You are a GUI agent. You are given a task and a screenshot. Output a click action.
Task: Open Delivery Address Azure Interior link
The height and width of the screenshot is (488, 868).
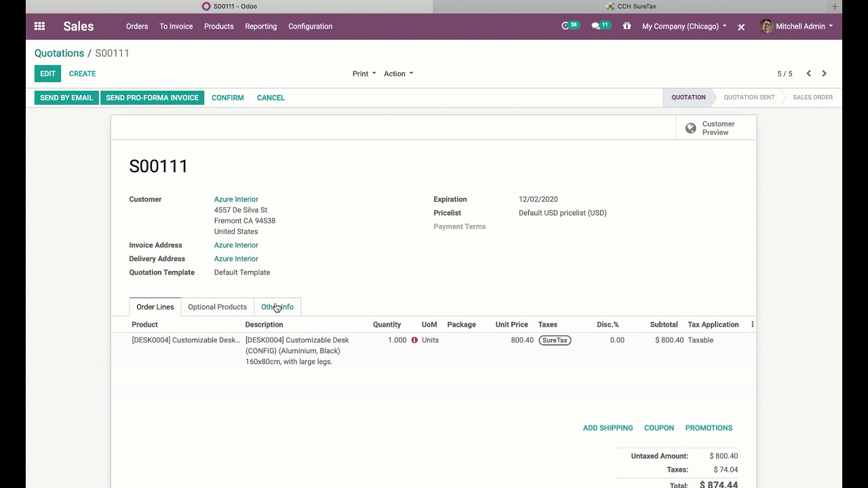pos(236,259)
